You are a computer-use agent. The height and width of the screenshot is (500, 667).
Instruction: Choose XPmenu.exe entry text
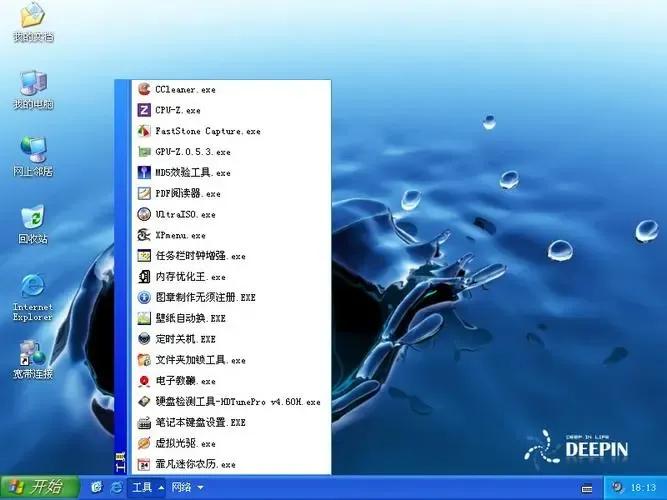pyautogui.click(x=180, y=235)
